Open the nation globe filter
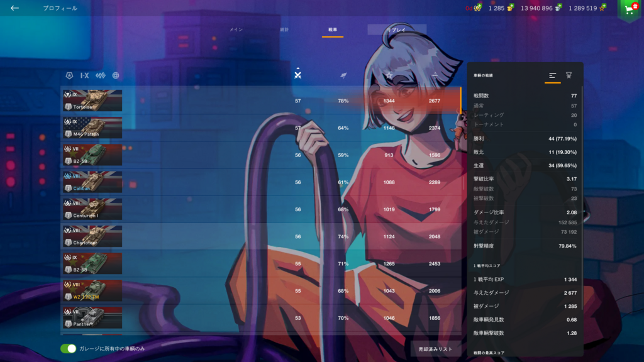 pos(116,75)
